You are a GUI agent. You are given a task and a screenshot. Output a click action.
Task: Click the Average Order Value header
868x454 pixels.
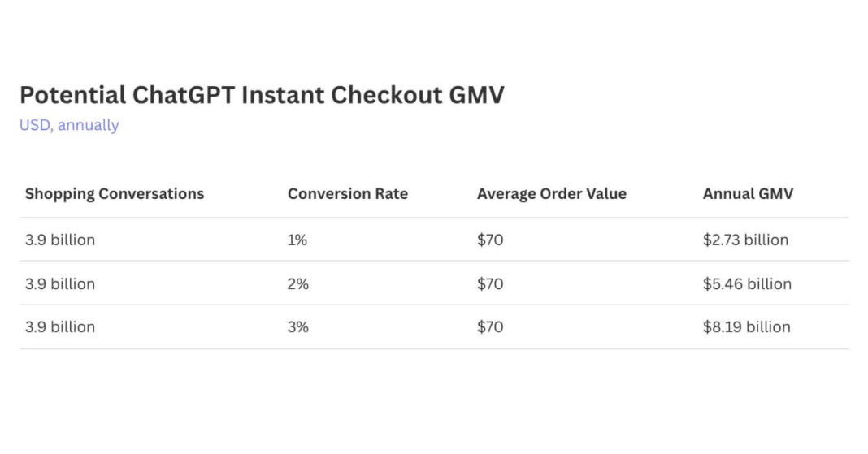point(552,194)
